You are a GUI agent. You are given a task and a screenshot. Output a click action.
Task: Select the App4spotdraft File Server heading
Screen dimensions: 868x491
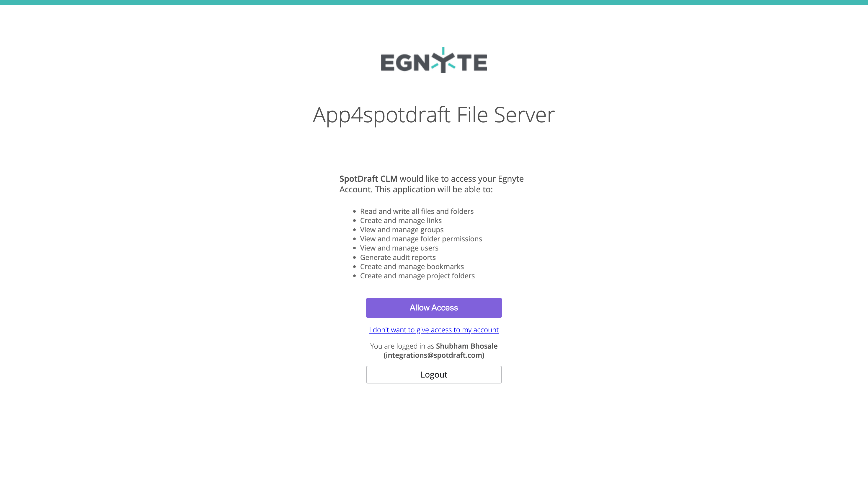click(434, 115)
